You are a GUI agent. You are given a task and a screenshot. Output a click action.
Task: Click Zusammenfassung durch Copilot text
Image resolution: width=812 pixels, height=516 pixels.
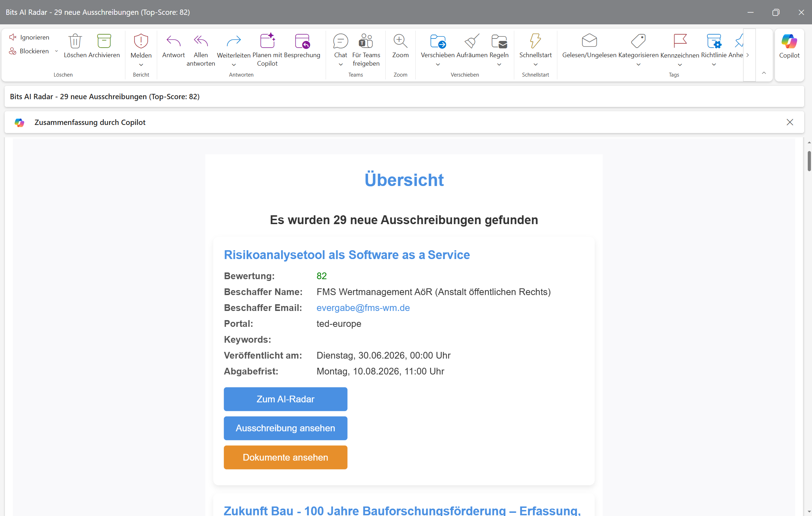coord(90,122)
